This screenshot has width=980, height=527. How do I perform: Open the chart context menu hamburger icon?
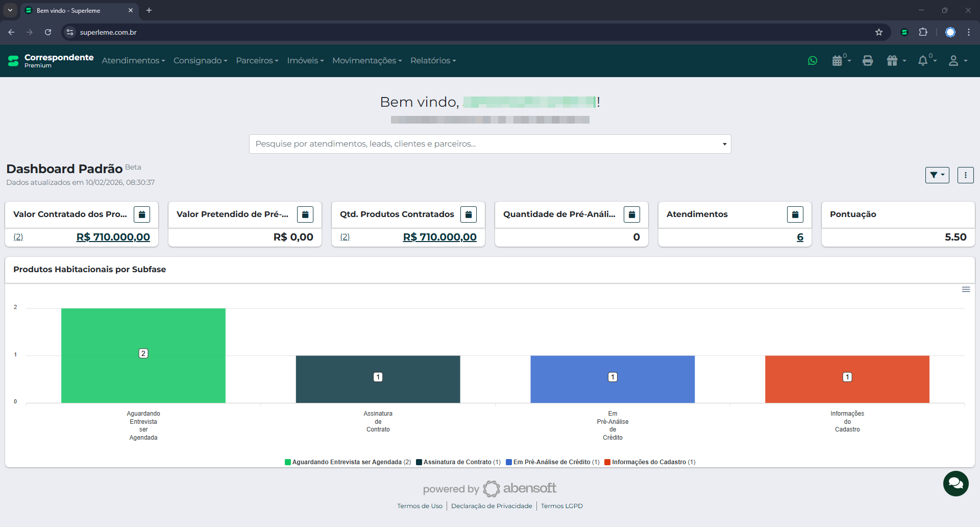(966, 289)
